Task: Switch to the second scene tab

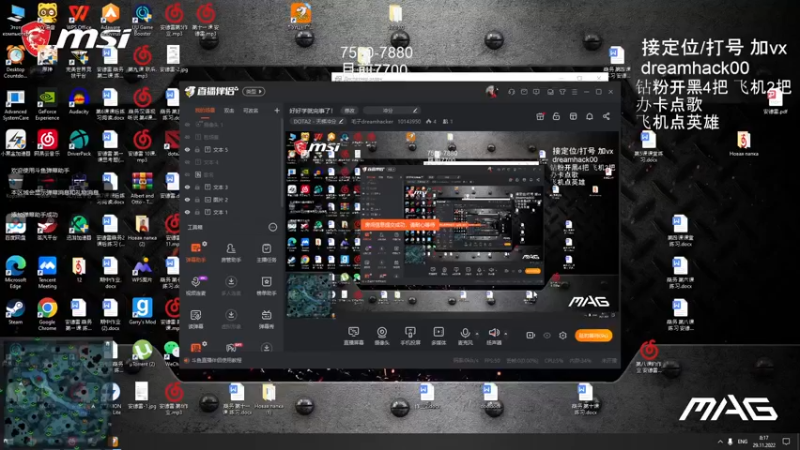Action: point(229,110)
